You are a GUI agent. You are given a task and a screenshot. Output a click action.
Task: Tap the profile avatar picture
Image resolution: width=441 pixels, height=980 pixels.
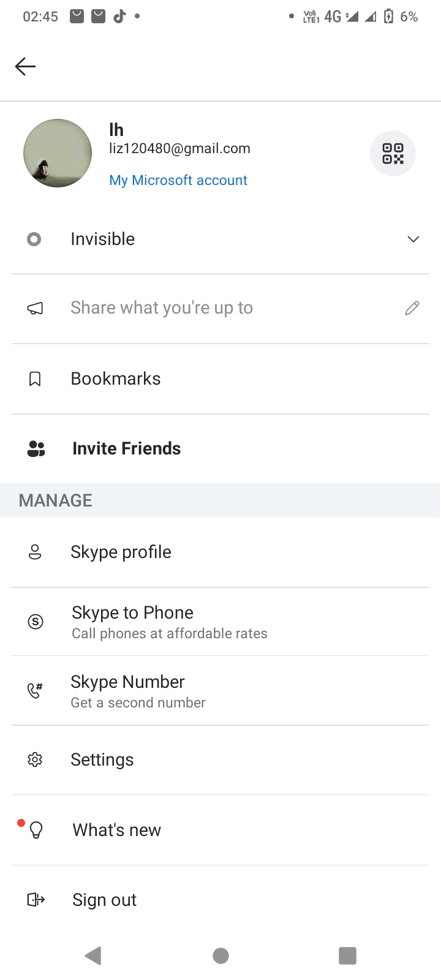pos(58,153)
